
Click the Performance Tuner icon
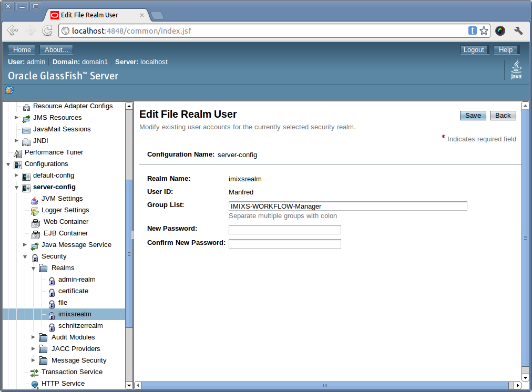tap(18, 153)
